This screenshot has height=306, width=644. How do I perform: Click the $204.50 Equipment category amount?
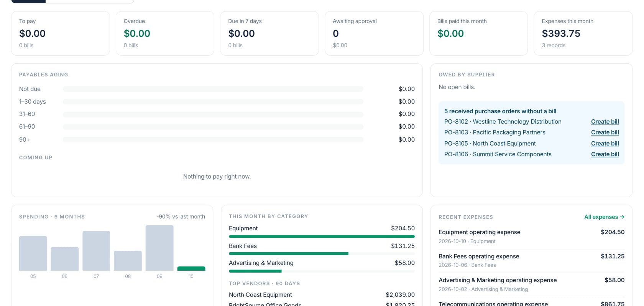[403, 228]
